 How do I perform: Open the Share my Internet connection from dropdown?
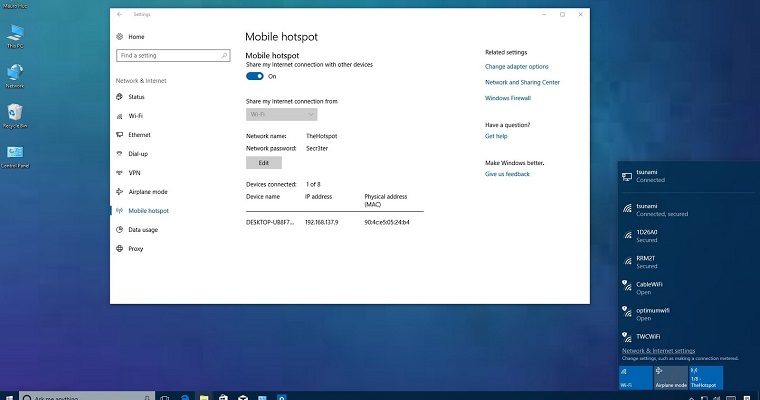[282, 114]
